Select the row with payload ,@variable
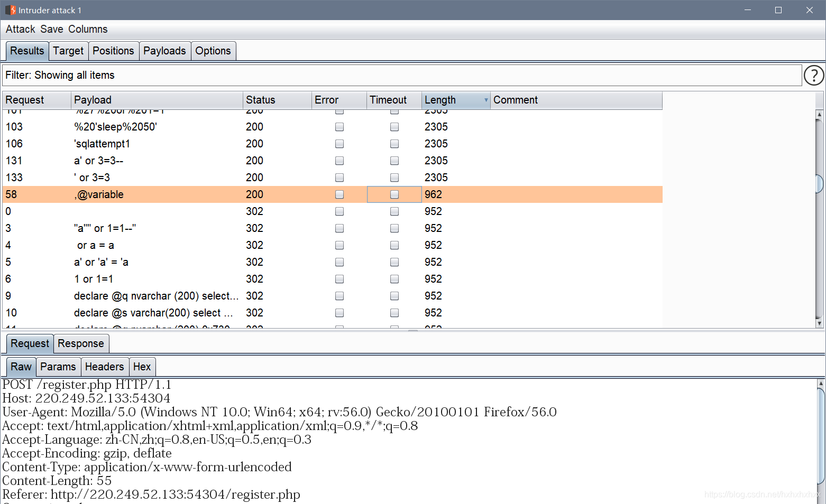Screen dimensions: 826x504 (333, 194)
